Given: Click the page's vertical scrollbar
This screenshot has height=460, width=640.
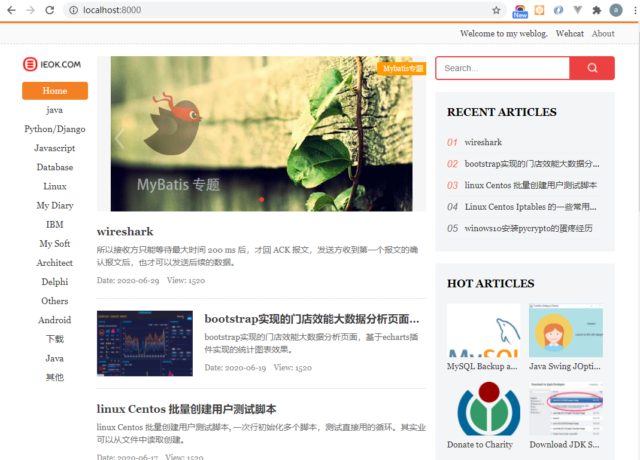Looking at the screenshot, I should point(637,241).
